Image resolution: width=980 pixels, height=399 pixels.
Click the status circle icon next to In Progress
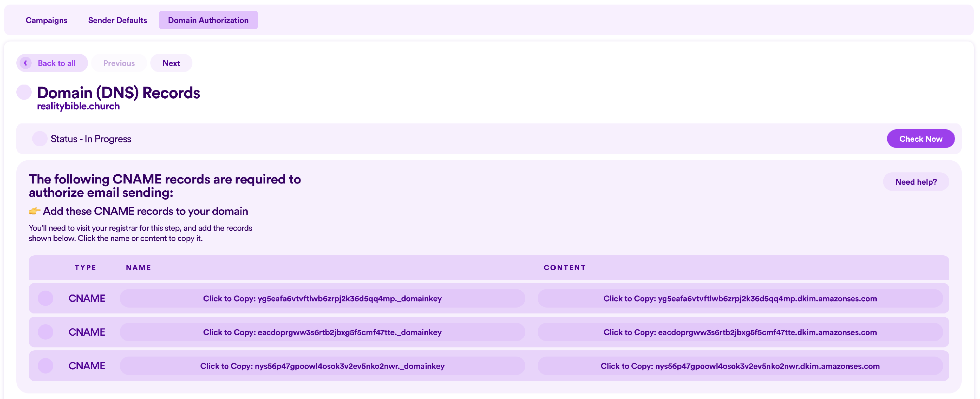click(x=40, y=139)
